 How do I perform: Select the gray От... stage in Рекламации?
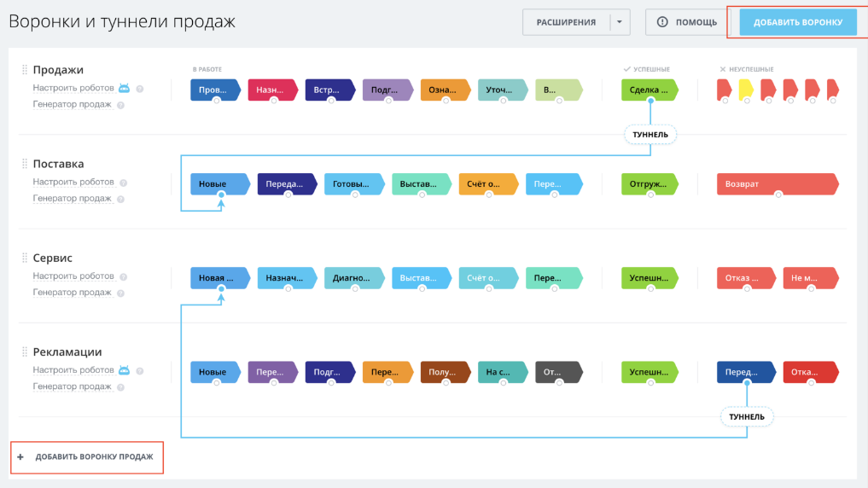(x=559, y=372)
